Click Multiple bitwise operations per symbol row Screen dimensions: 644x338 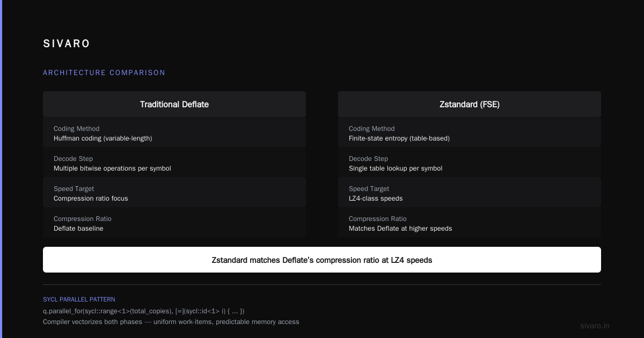[x=174, y=163]
